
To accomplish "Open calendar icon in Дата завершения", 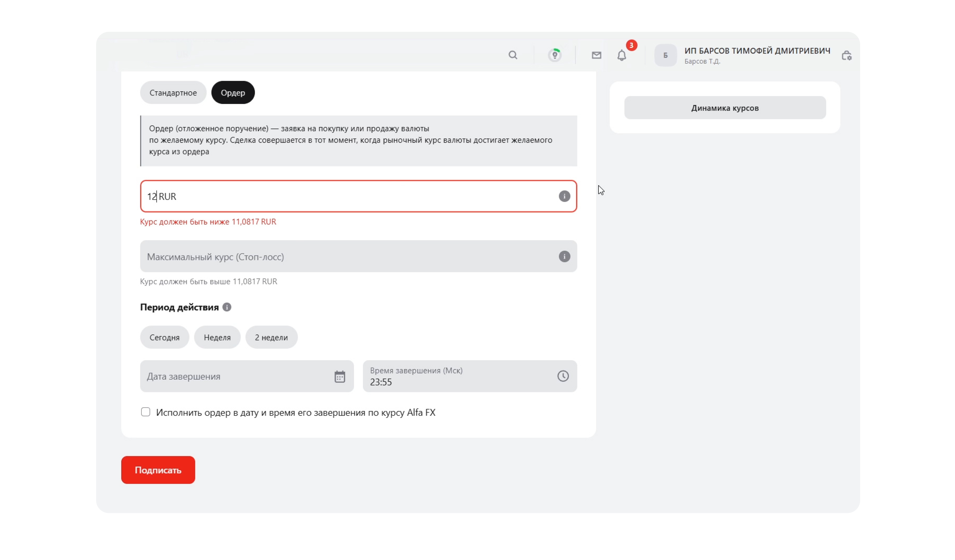I will pos(340,376).
